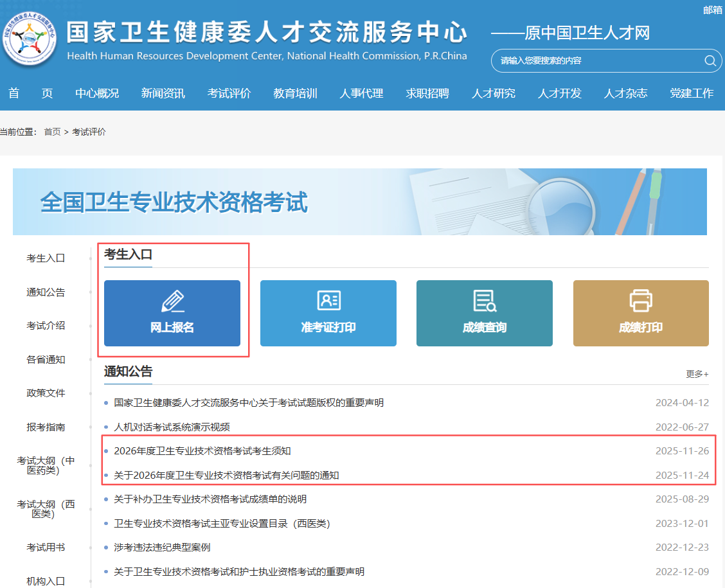Open 新闻资讯 in the navigation bar
This screenshot has width=725, height=588.
[163, 93]
